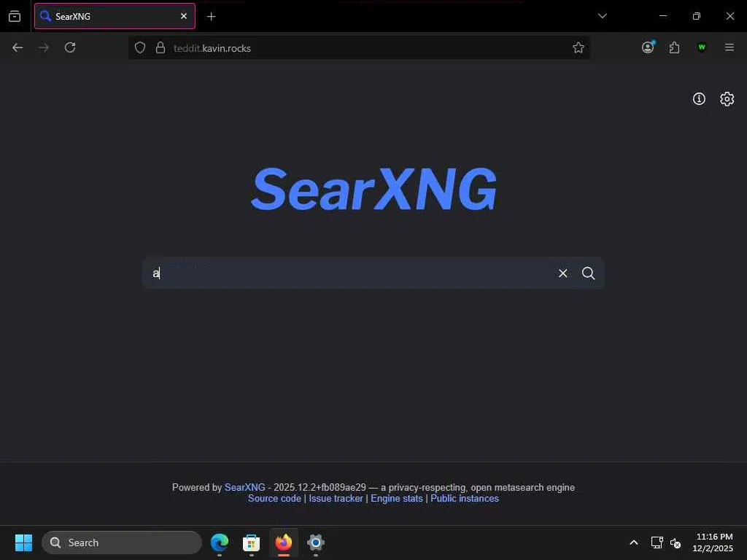Open the Windows Start menu
The height and width of the screenshot is (560, 747).
pyautogui.click(x=23, y=542)
